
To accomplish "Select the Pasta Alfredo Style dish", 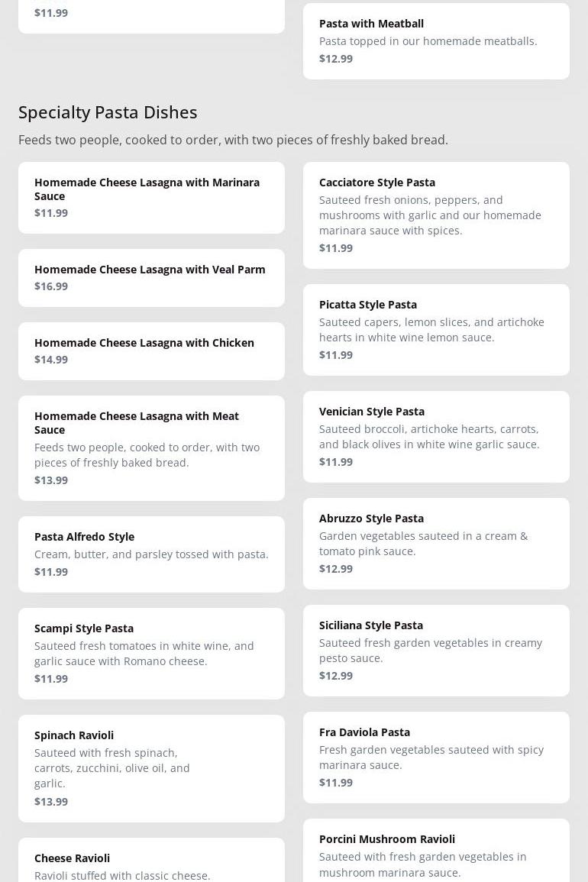I will tap(151, 554).
